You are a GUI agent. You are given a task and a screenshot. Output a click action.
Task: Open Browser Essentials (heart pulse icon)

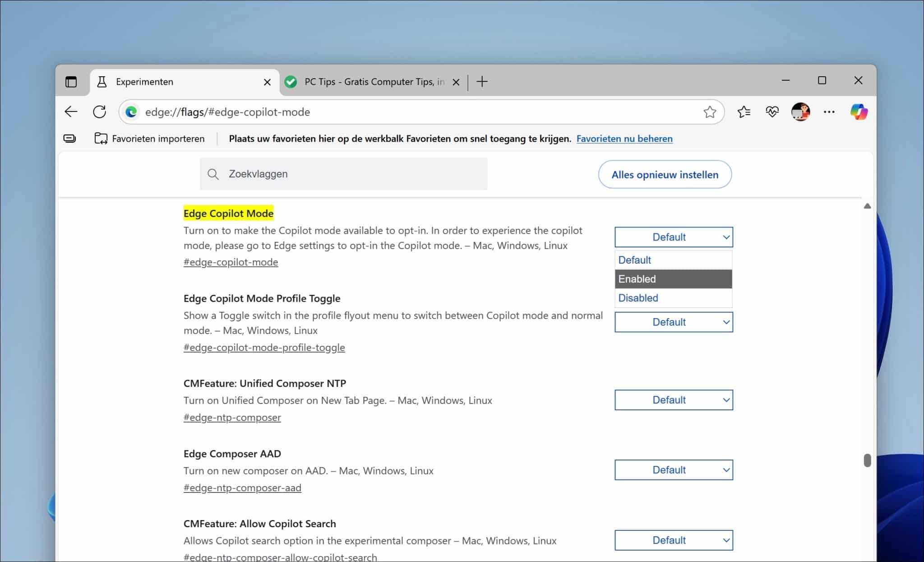pyautogui.click(x=772, y=111)
